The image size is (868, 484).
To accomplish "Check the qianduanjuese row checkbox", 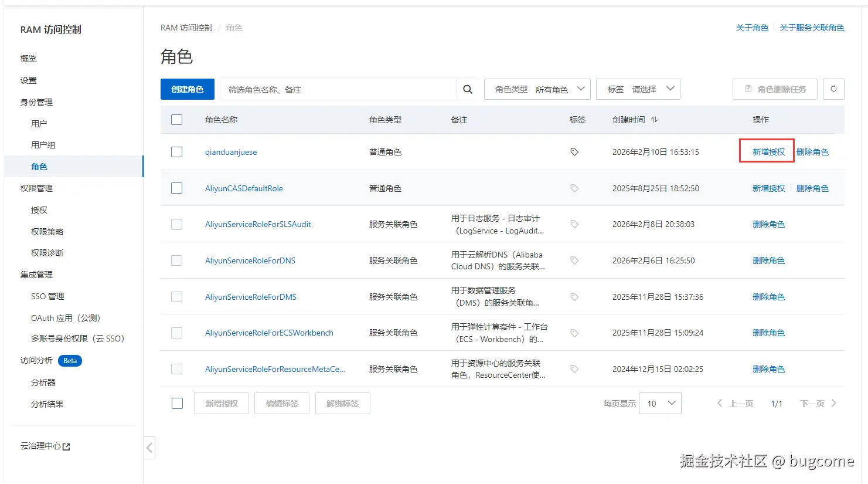I will coord(176,152).
